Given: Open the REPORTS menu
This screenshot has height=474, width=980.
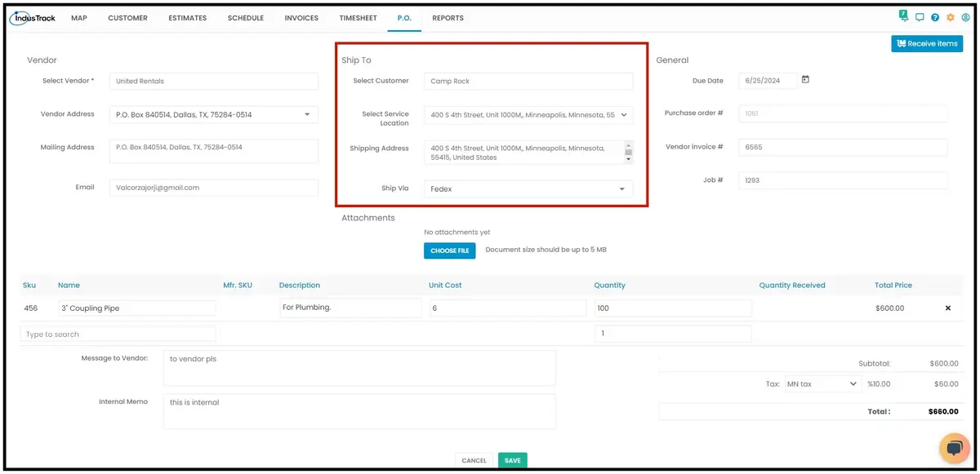Looking at the screenshot, I should (x=448, y=18).
